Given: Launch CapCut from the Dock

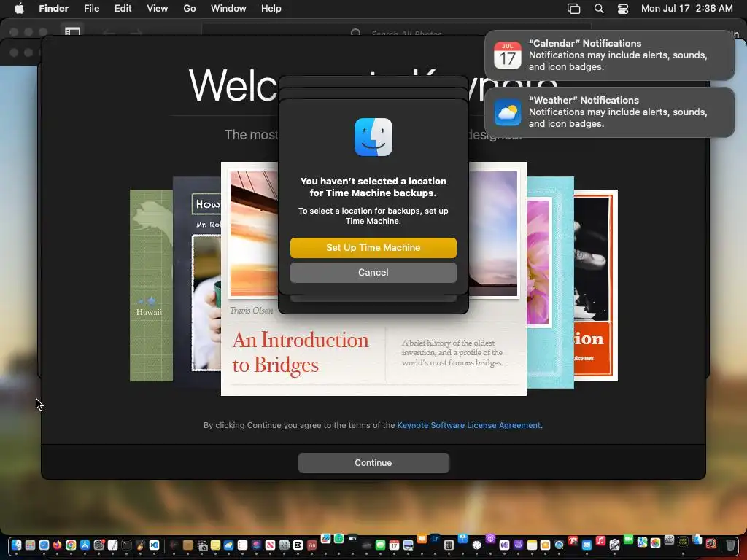Looking at the screenshot, I should tap(298, 545).
